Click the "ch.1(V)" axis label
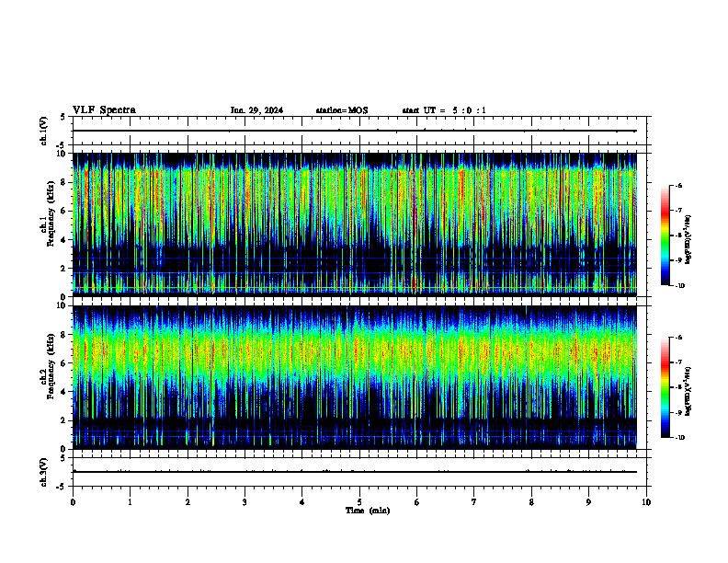 tap(43, 131)
